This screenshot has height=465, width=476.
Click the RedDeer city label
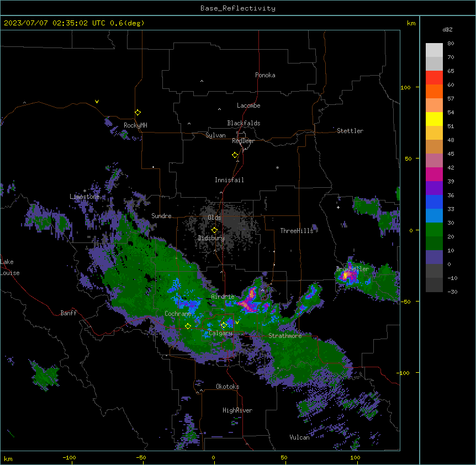pos(243,141)
